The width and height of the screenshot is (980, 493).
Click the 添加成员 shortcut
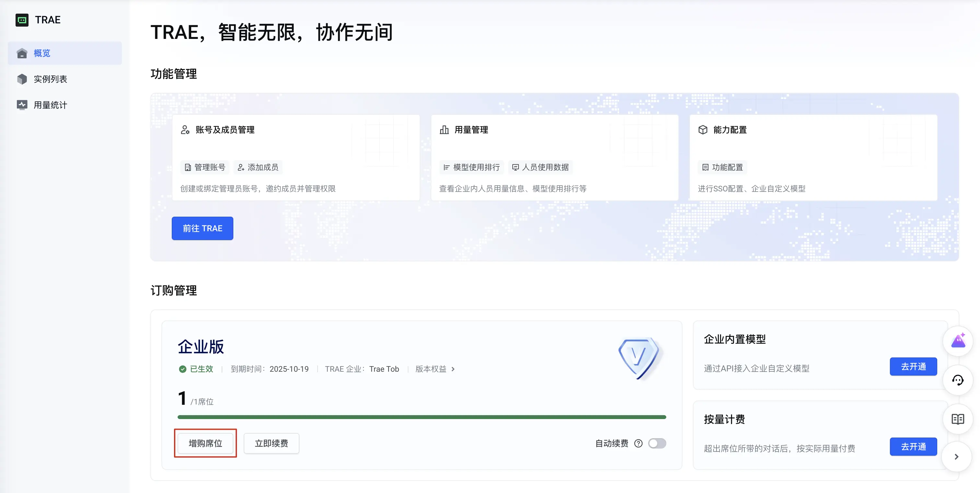(x=258, y=167)
